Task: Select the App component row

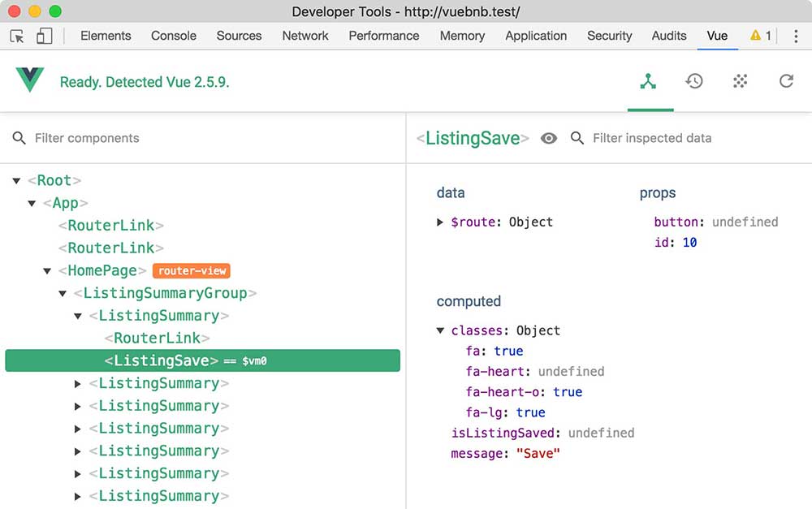Action: (x=65, y=203)
